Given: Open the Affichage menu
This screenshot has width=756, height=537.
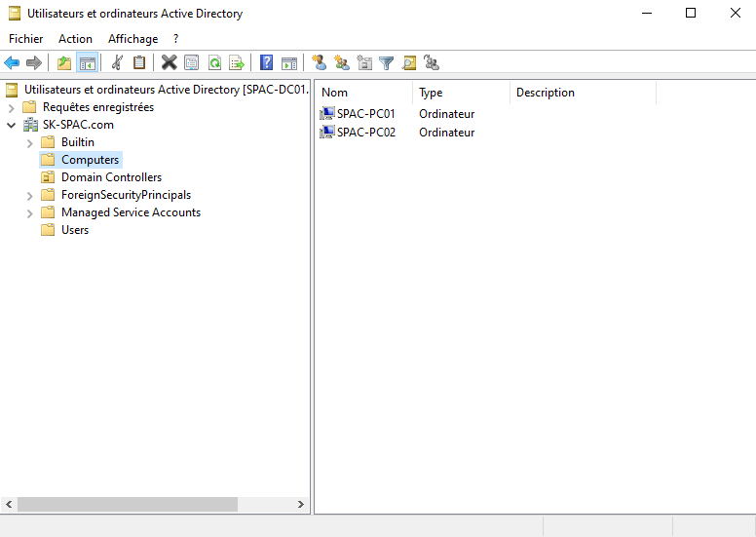Looking at the screenshot, I should pos(132,39).
